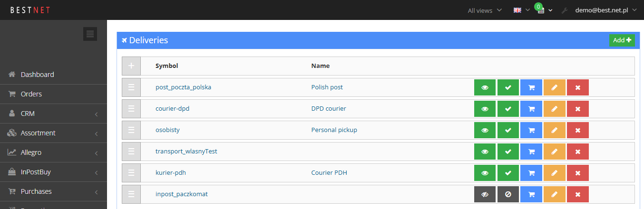Expand the Purchases sidebar menu
Viewport: 644px width, 209px height.
click(53, 191)
